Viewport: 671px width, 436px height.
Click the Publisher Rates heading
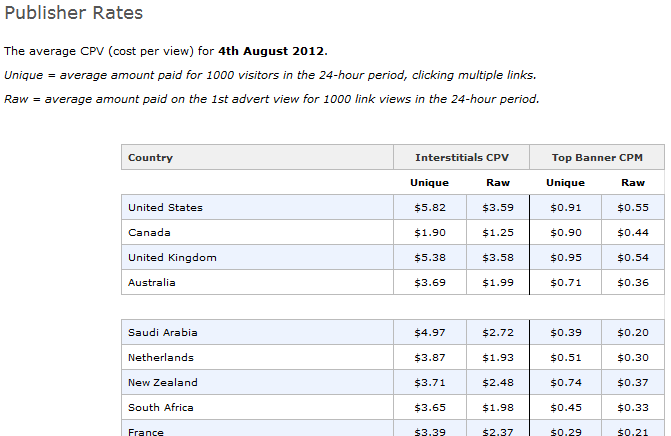click(x=74, y=13)
